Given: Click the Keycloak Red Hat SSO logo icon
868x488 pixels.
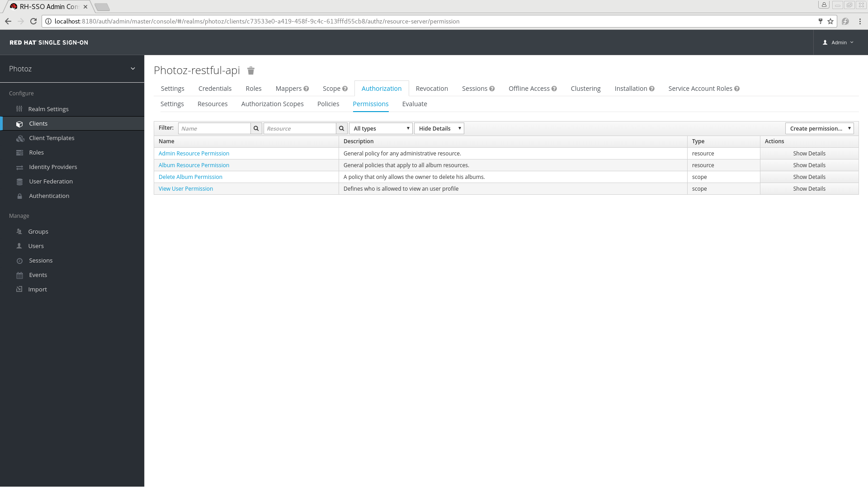Looking at the screenshot, I should tap(49, 42).
